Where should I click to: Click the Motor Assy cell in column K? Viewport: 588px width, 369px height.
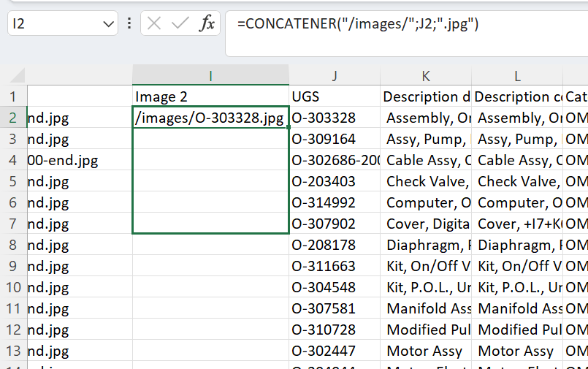point(426,351)
